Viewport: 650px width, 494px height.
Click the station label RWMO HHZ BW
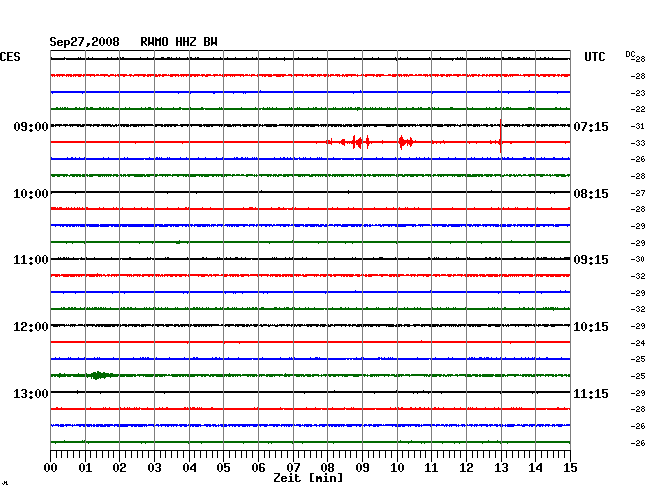(179, 42)
